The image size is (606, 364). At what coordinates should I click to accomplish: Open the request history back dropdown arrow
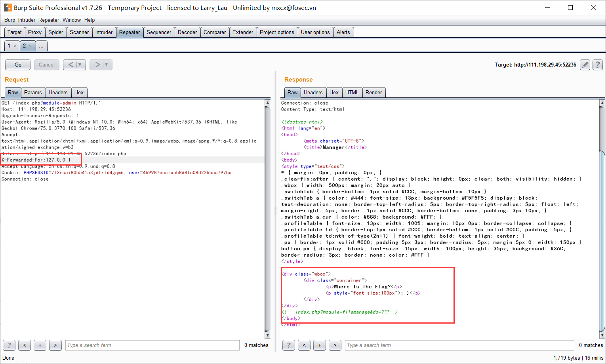click(80, 65)
